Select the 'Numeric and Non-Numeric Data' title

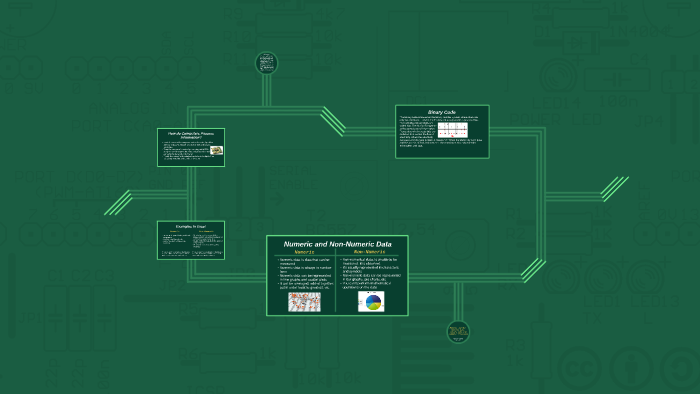338,244
